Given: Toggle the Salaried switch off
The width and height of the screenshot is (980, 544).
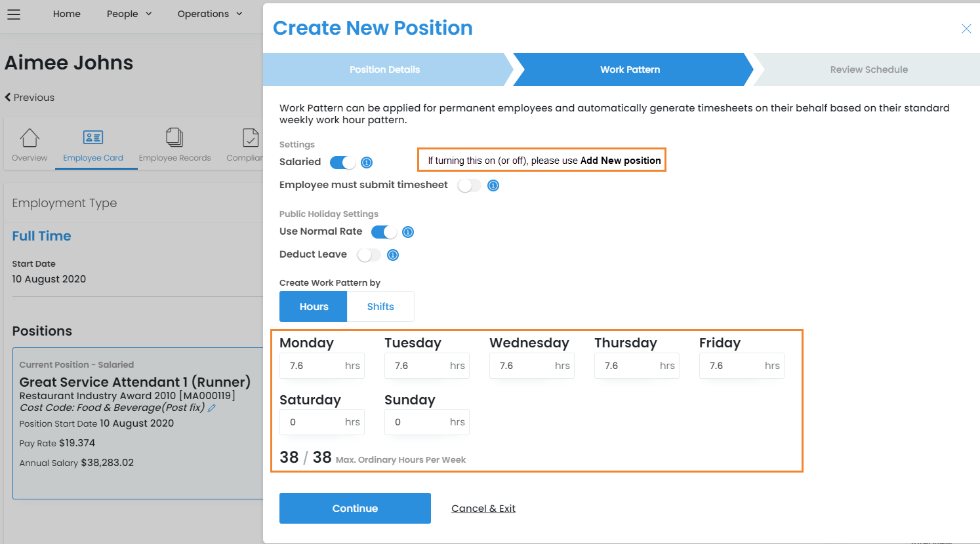Looking at the screenshot, I should coord(342,163).
